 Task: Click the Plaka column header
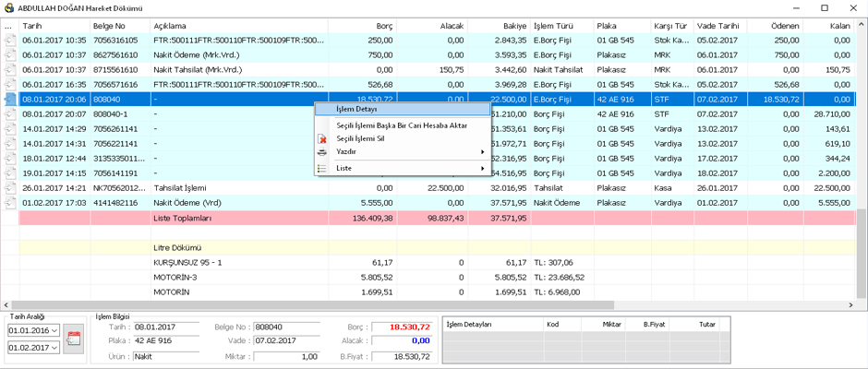point(622,26)
